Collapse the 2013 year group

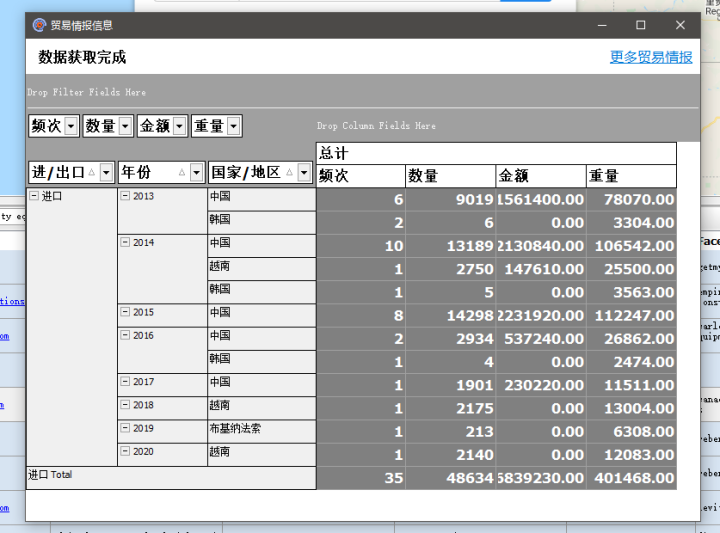[125, 196]
